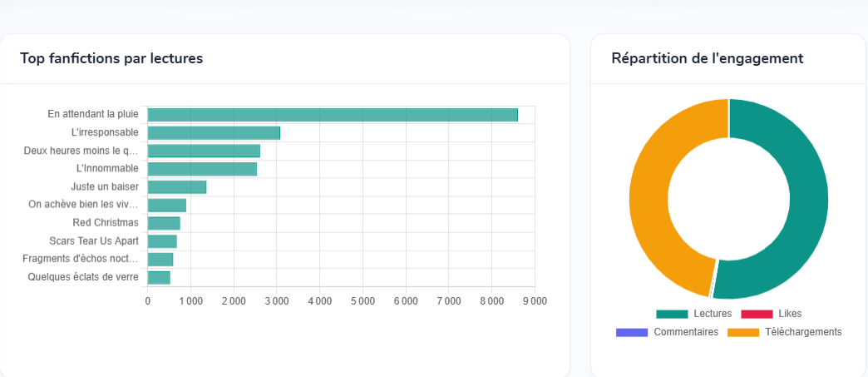Image resolution: width=868 pixels, height=377 pixels.
Task: Select the L'irresponsable bar in chart
Action: [x=214, y=133]
